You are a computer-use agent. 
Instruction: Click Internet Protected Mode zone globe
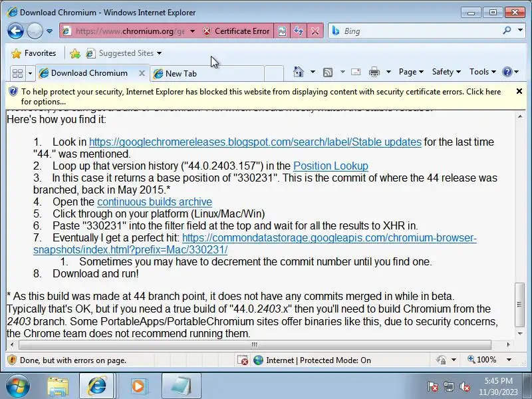coord(258,360)
